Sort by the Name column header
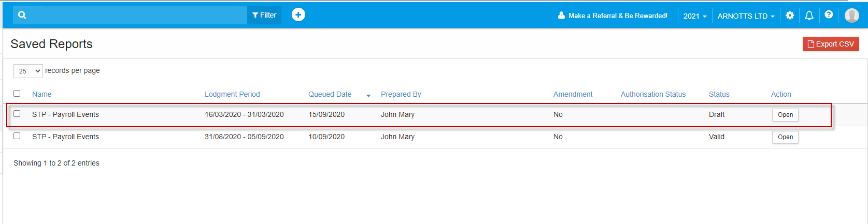Image resolution: width=868 pixels, height=224 pixels. pyautogui.click(x=42, y=94)
